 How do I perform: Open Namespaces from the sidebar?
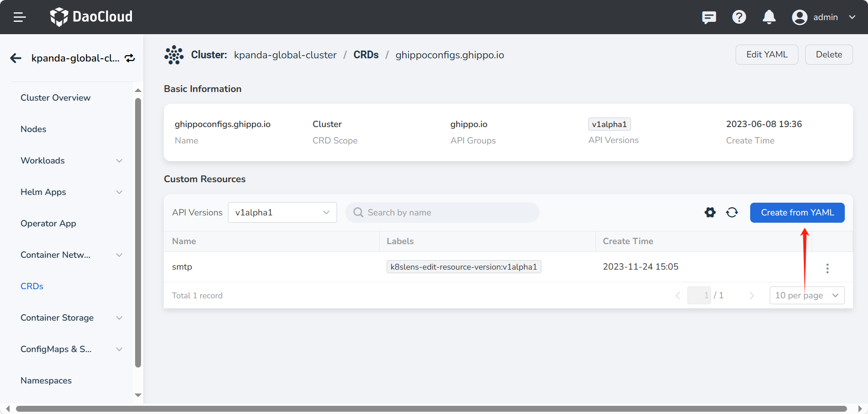tap(46, 381)
